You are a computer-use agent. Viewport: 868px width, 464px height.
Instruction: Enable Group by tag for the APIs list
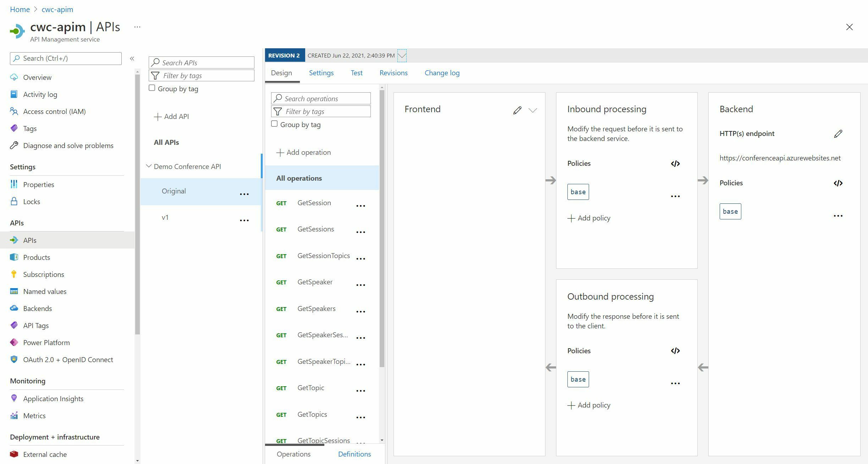point(152,88)
